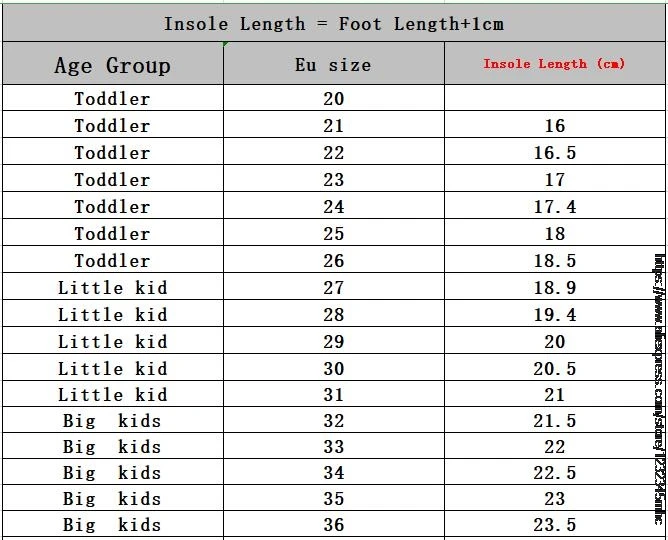Select the Toddler cell in size 26 row

(x=112, y=261)
